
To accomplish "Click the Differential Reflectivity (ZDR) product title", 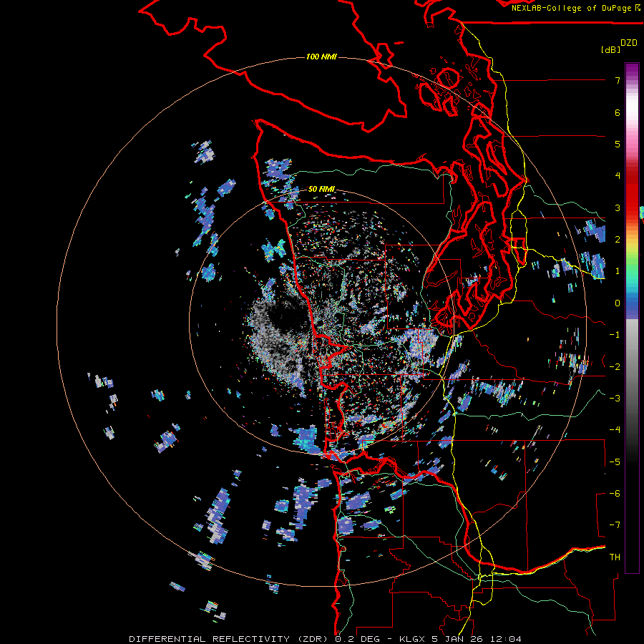I will 228,639.
